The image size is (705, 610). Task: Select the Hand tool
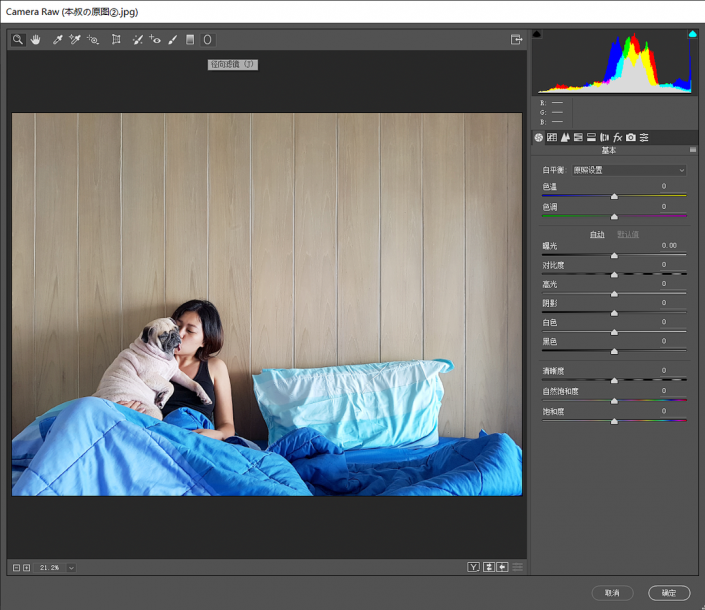click(x=35, y=40)
